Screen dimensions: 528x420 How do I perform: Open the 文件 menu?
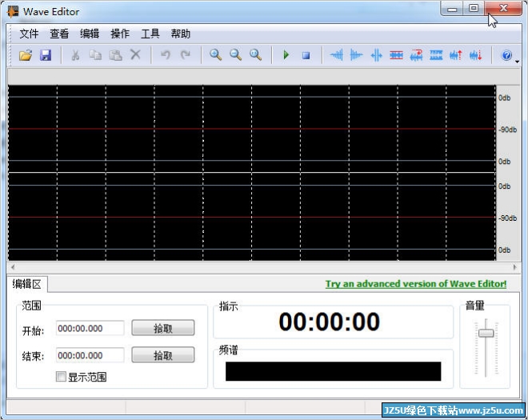(29, 34)
